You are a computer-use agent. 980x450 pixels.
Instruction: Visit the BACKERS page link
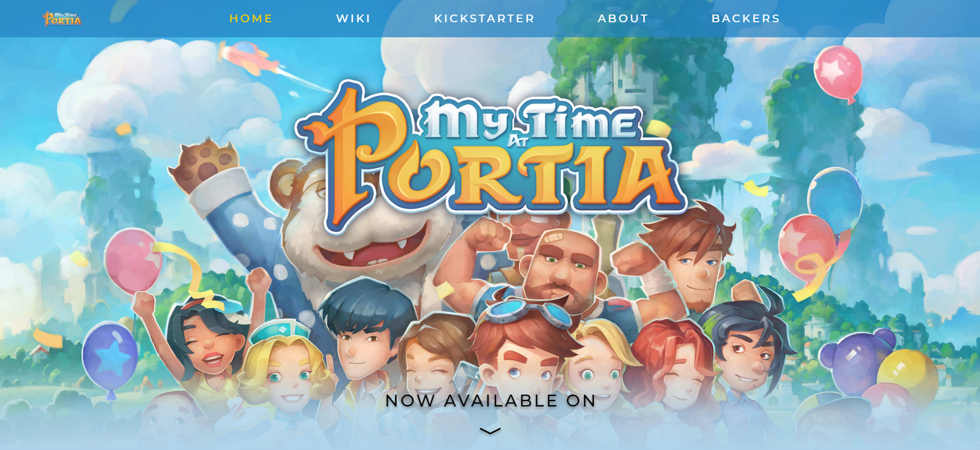746,19
